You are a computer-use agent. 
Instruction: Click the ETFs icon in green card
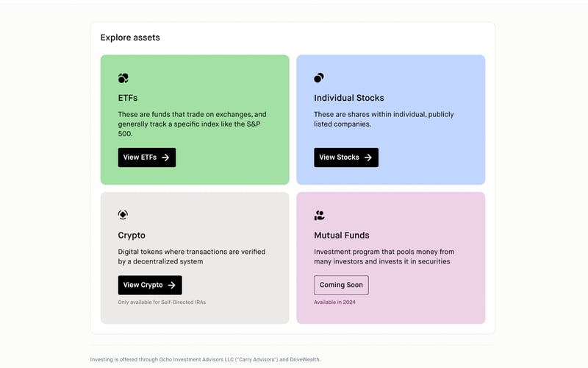pyautogui.click(x=123, y=78)
